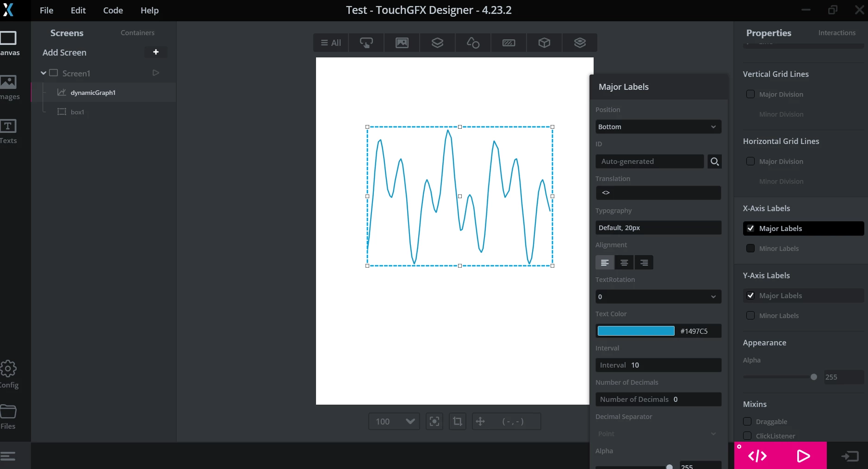Open the Files sidebar view
The width and height of the screenshot is (868, 469).
click(9, 417)
